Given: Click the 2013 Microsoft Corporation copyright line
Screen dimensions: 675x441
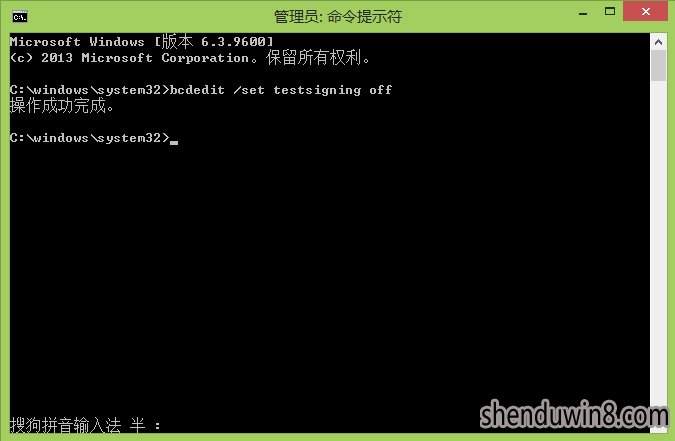Looking at the screenshot, I should (190, 57).
